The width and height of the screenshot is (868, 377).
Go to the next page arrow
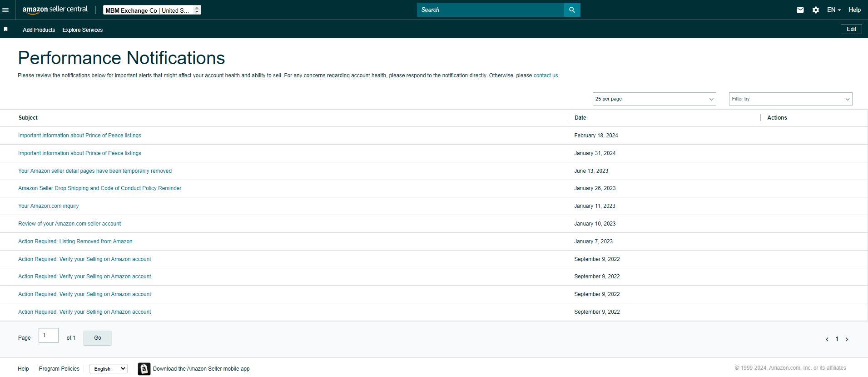point(847,339)
